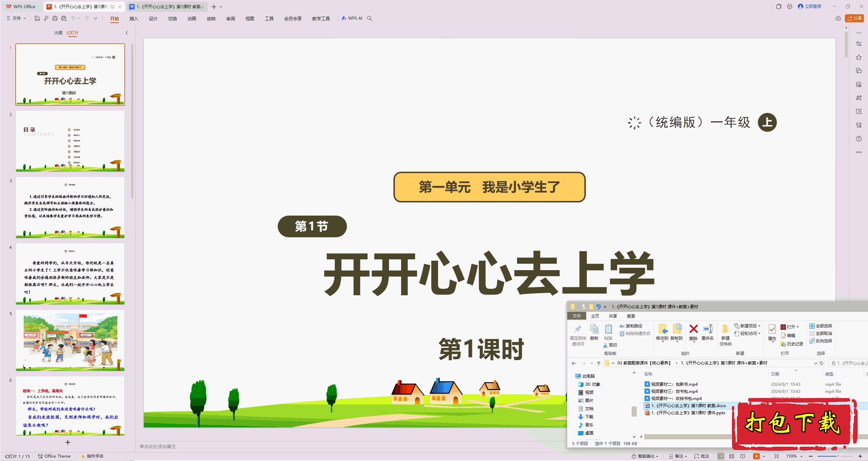
Task: Click the zoom slider handle
Action: coord(839,456)
